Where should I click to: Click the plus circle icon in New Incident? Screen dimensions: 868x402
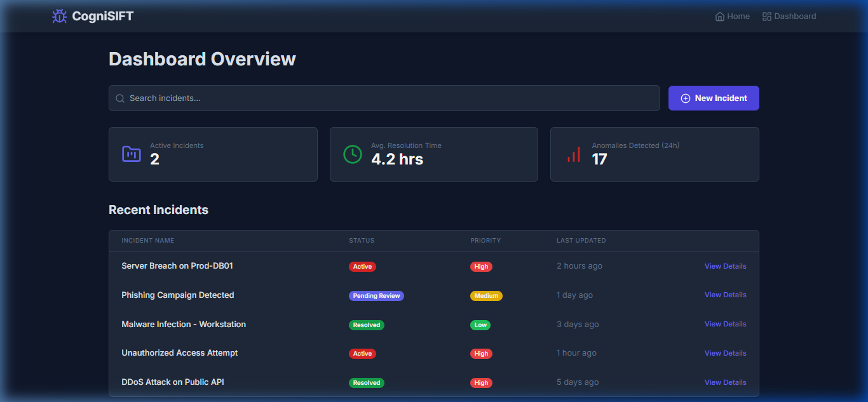coord(686,98)
